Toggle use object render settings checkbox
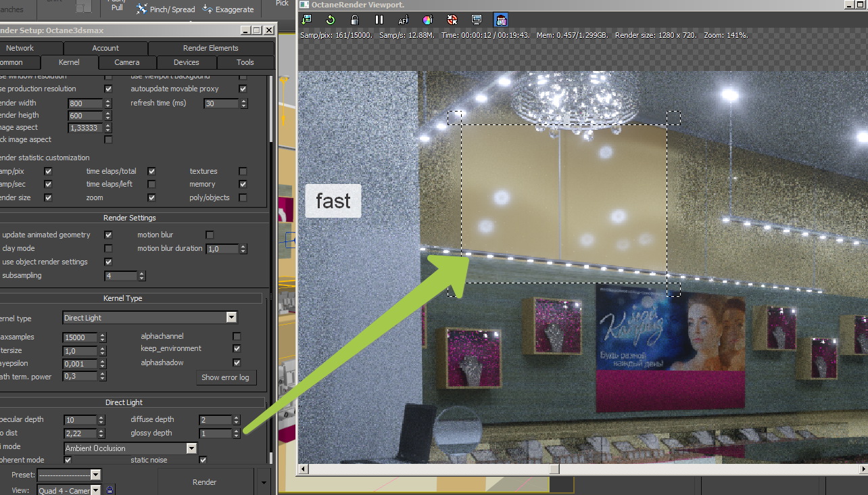Screen dimensions: 868x495 coord(108,262)
